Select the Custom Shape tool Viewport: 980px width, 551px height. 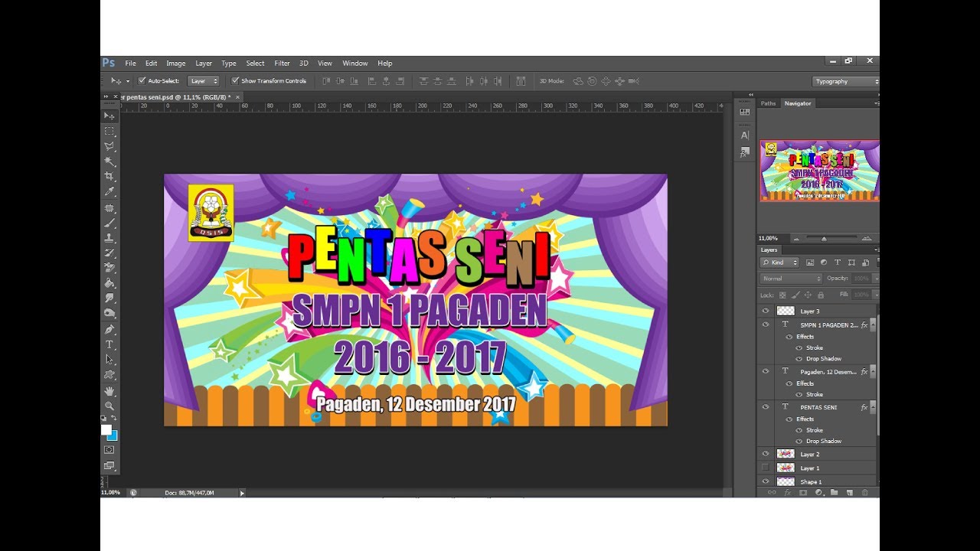click(x=109, y=375)
